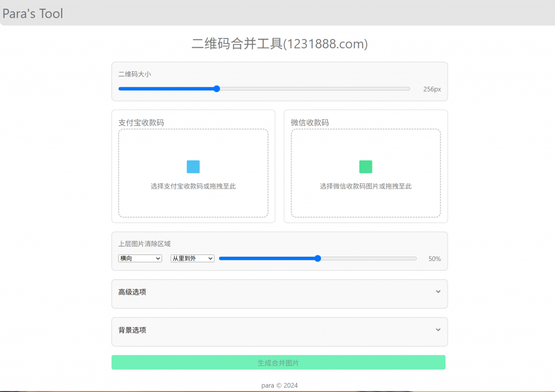Click the blue Alipay upload icon

point(193,167)
